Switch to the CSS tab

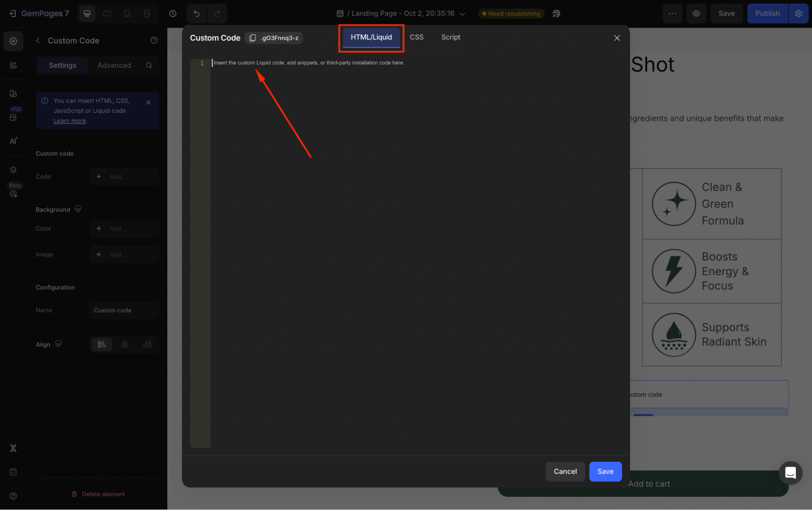click(x=416, y=37)
